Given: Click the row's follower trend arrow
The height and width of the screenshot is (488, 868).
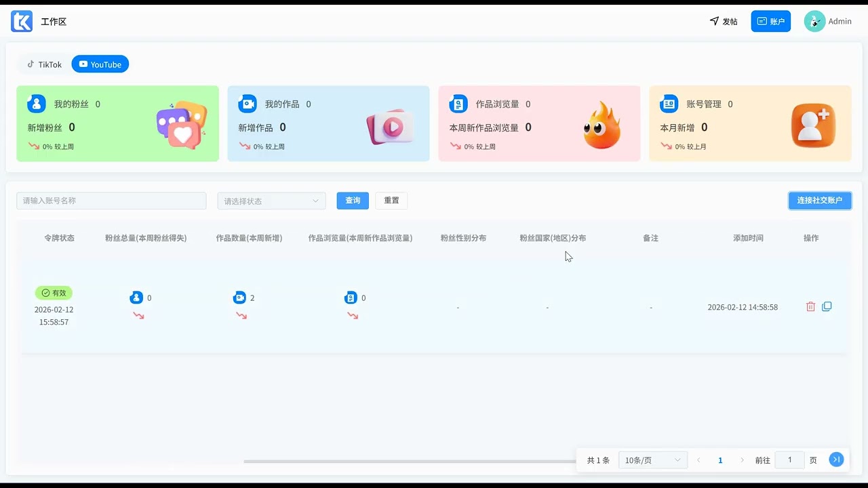Looking at the screenshot, I should point(138,316).
